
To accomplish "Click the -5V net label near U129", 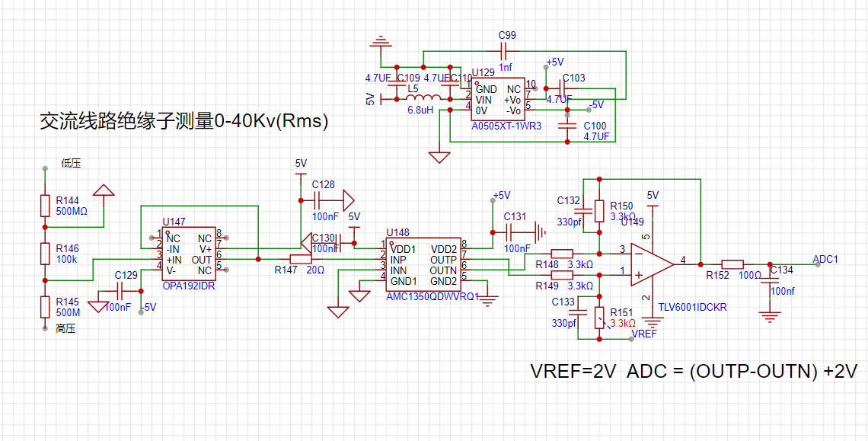I will (x=595, y=104).
